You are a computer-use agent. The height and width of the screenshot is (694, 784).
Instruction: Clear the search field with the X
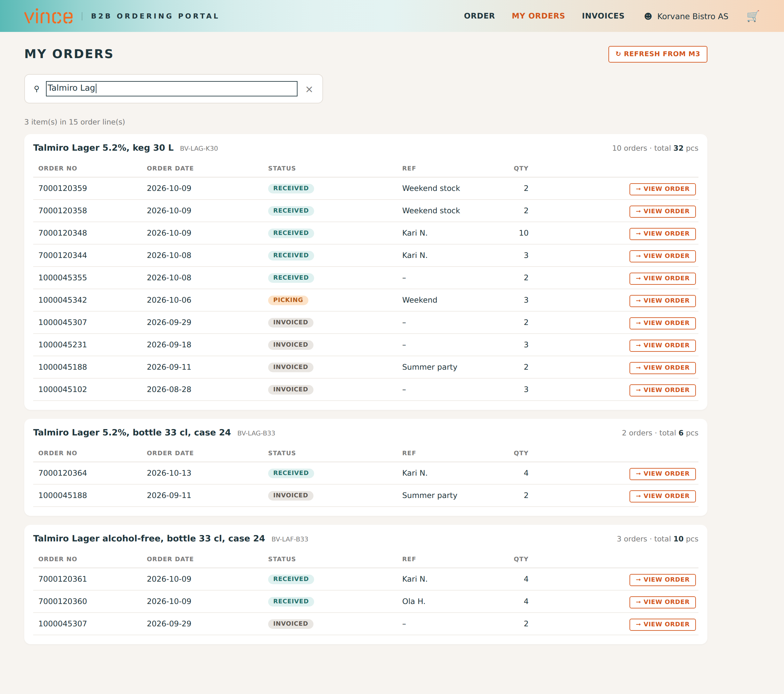[x=309, y=89]
